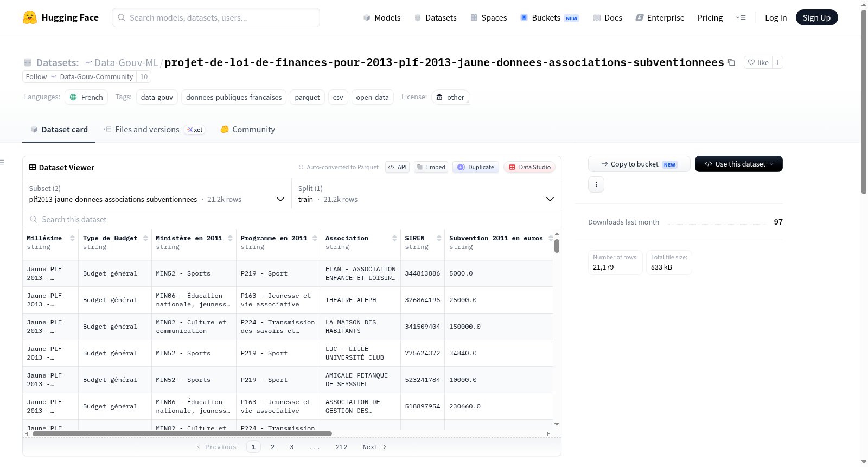Click SIREN value 344813886

point(423,273)
